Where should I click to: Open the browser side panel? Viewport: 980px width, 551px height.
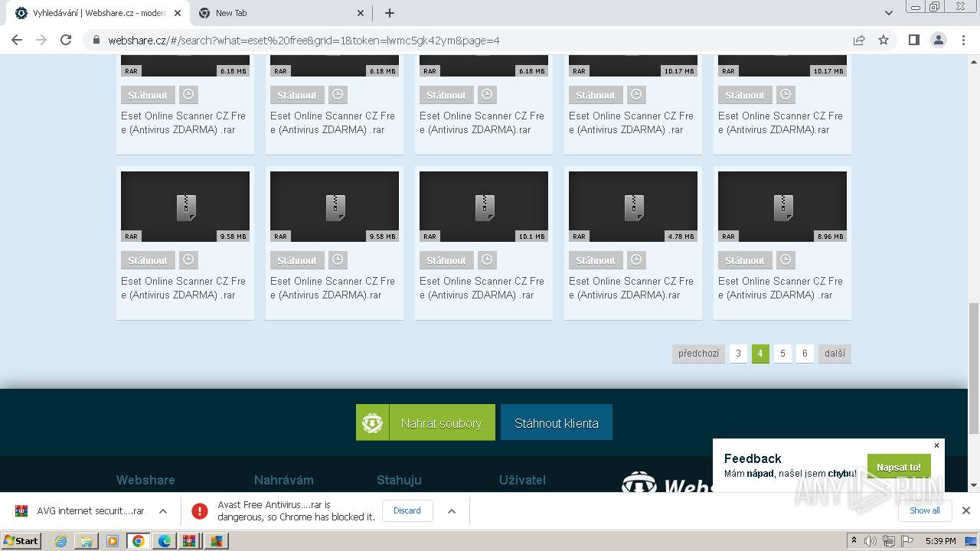913,40
